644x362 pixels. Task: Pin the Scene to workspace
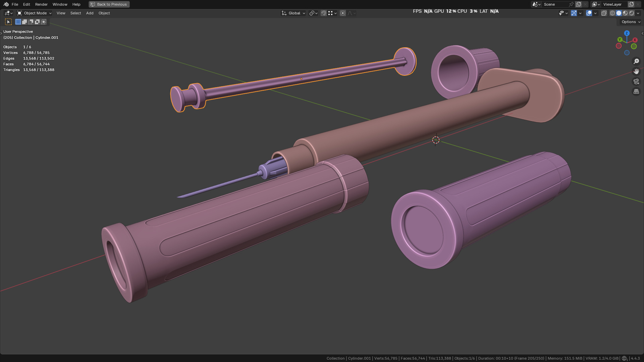tap(571, 4)
